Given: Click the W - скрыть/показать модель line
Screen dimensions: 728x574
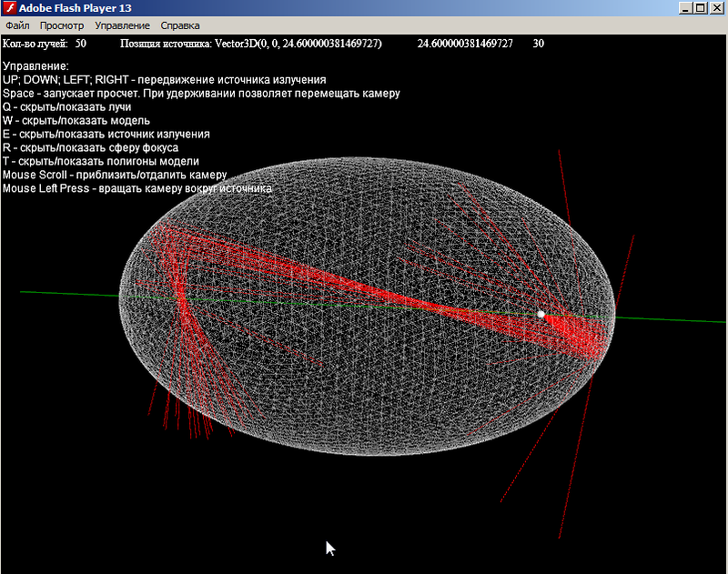Looking at the screenshot, I should (x=76, y=120).
